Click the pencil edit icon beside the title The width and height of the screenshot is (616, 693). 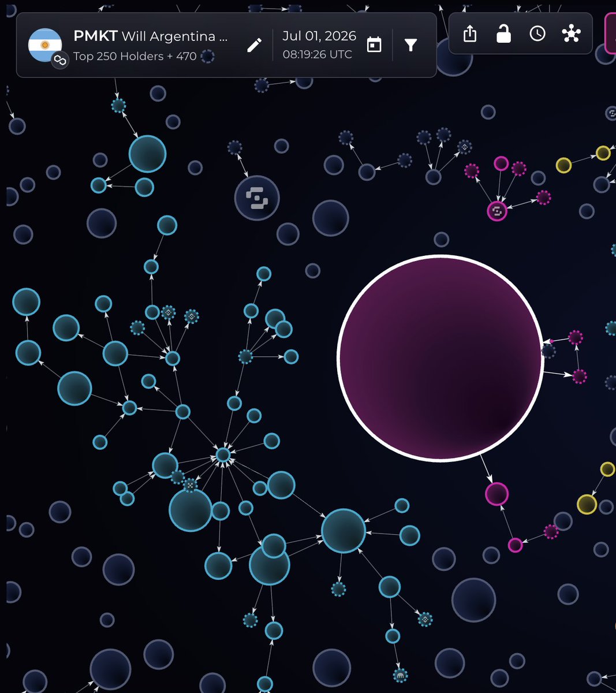[x=254, y=45]
